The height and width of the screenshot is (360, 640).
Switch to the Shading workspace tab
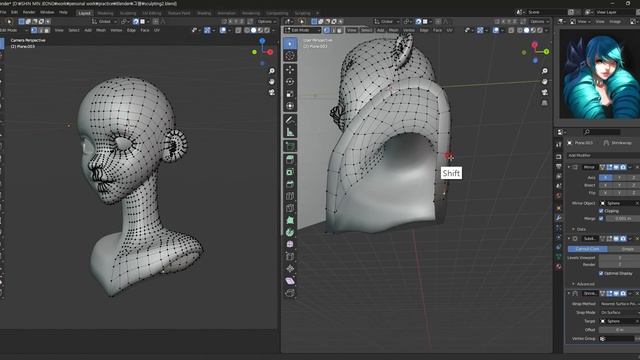[204, 13]
